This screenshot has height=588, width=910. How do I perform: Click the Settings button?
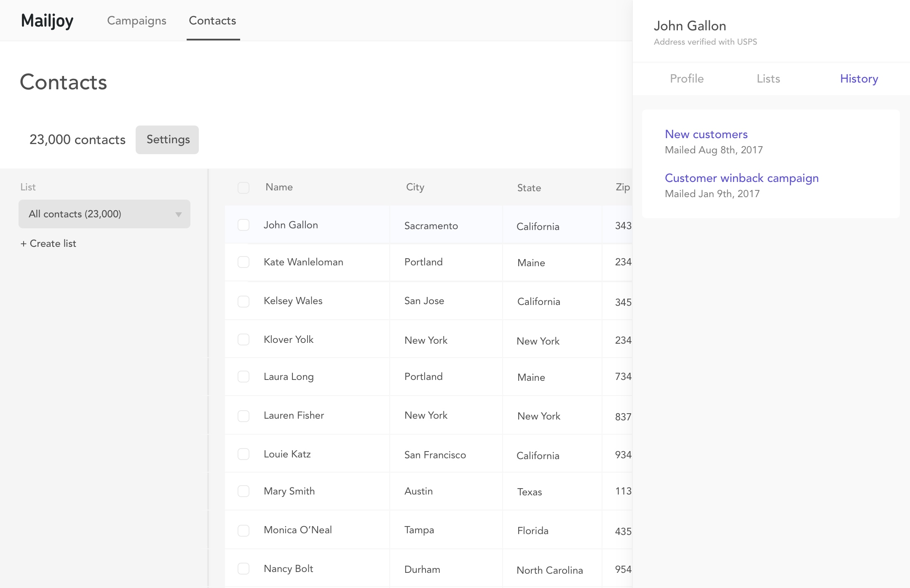[x=167, y=139]
